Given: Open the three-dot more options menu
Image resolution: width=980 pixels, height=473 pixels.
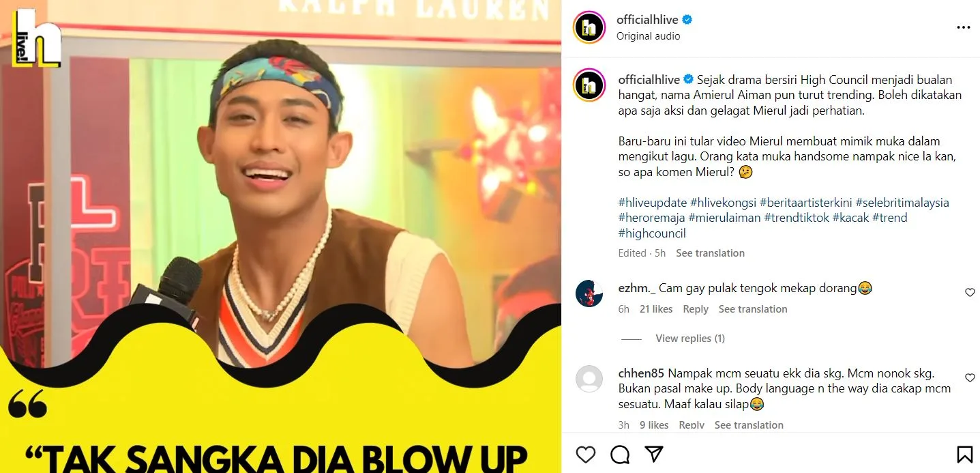Looking at the screenshot, I should (x=963, y=27).
